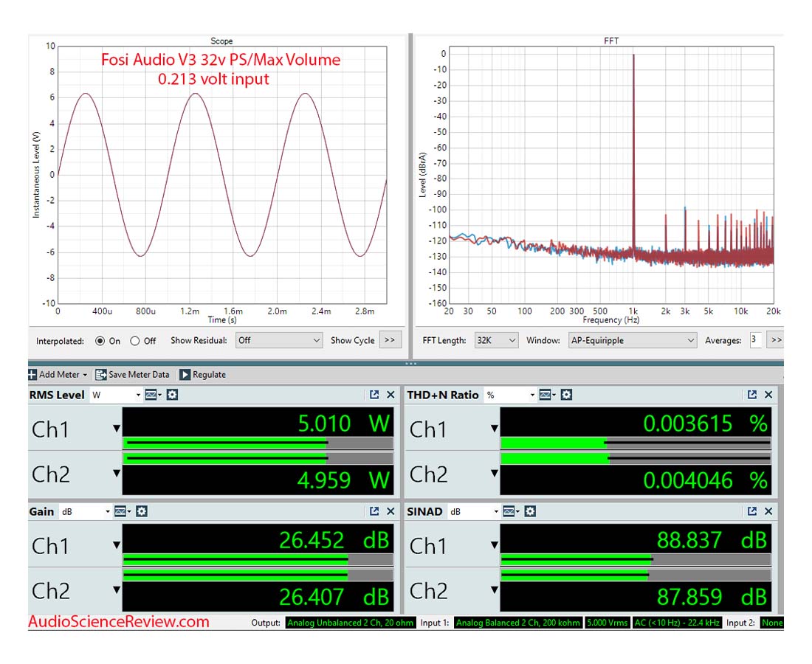Viewport: 812px width, 664px height.
Task: Change Gain unit dropdown
Action: pos(86,511)
